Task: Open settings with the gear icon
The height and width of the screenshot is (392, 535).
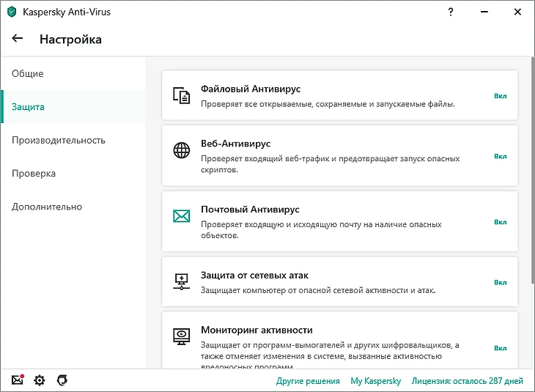Action: point(40,380)
